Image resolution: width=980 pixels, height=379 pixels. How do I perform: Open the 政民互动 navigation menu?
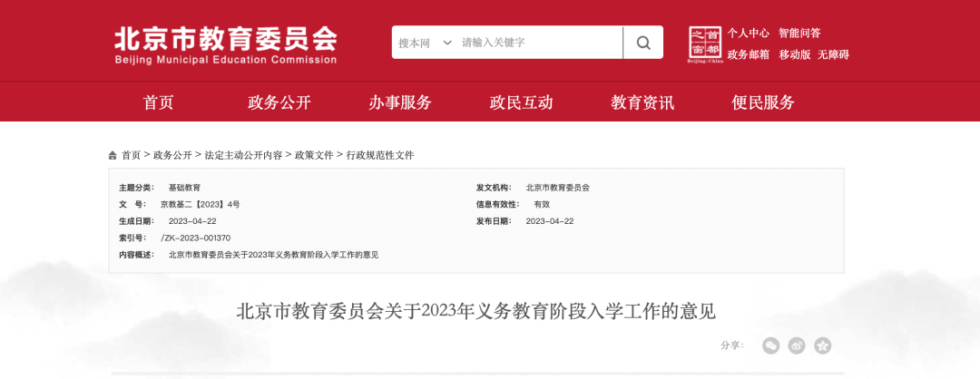pyautogui.click(x=521, y=102)
